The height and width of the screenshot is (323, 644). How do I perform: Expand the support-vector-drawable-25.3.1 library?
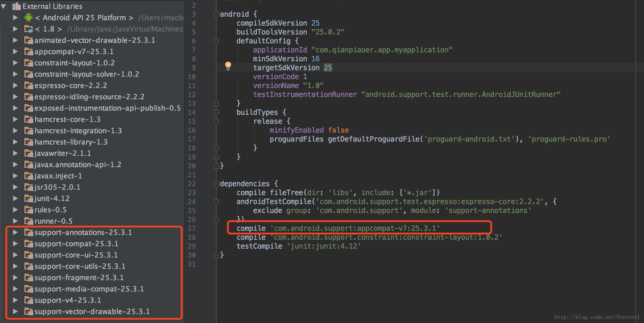14,312
